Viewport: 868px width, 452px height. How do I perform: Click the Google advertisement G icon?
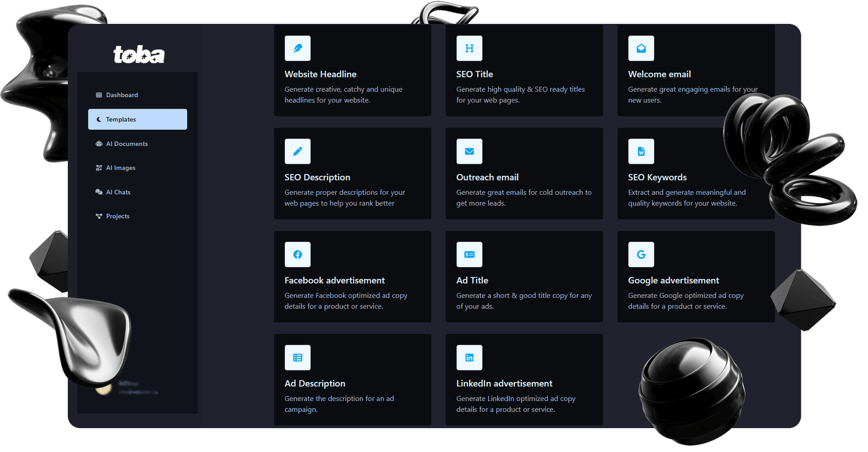pos(641,254)
